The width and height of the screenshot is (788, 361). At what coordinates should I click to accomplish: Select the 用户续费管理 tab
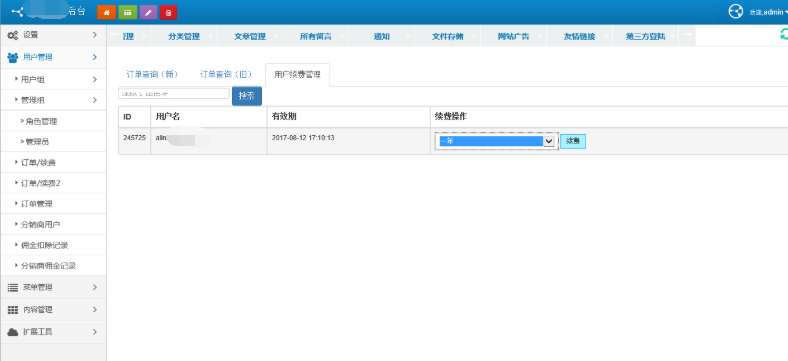pyautogui.click(x=298, y=75)
